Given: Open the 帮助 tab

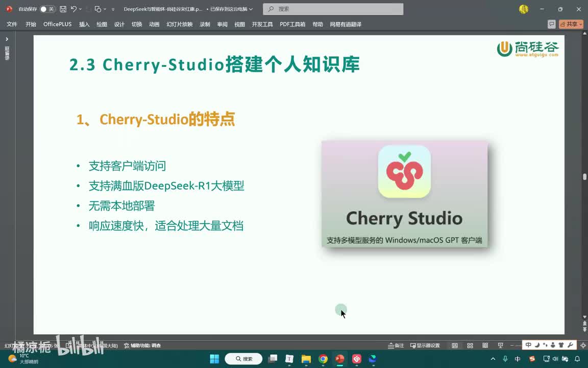Looking at the screenshot, I should (317, 24).
